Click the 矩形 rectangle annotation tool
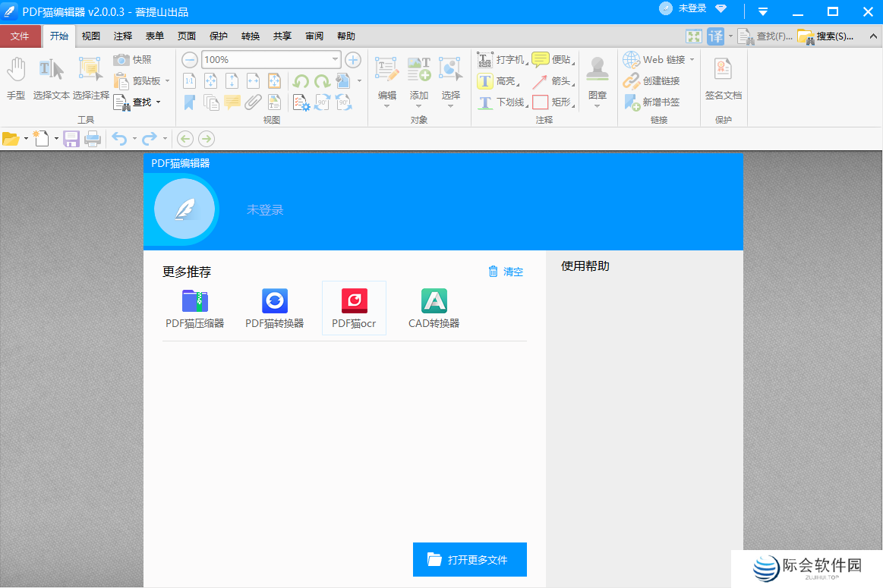 coord(544,102)
